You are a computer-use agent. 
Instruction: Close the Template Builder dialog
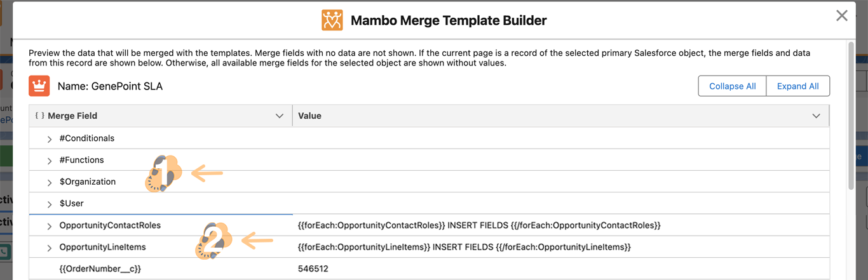click(x=841, y=16)
